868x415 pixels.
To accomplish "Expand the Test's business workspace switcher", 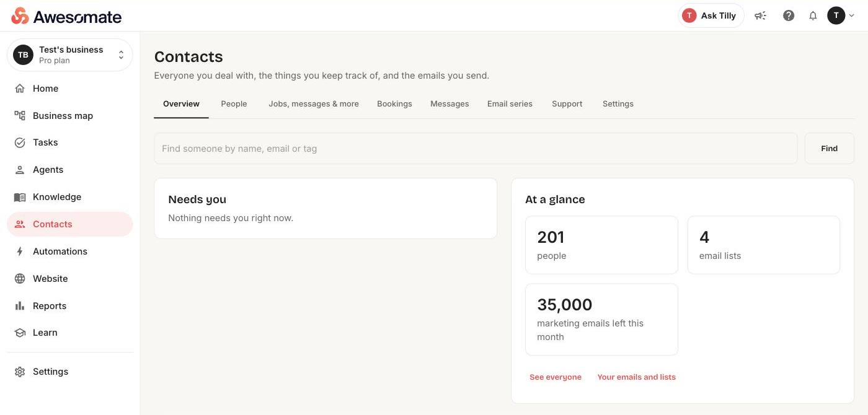I will click(x=70, y=55).
